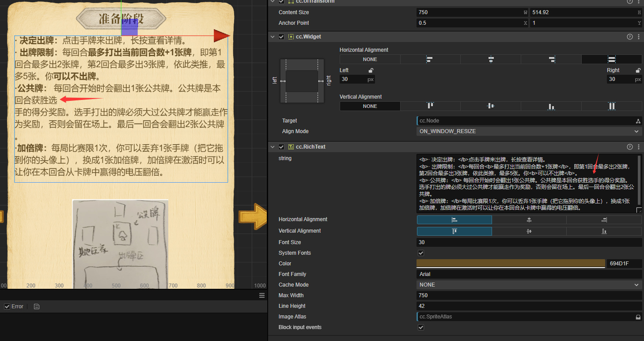Click the RichText Color swatch
Image resolution: width=644 pixels, height=341 pixels.
(511, 263)
